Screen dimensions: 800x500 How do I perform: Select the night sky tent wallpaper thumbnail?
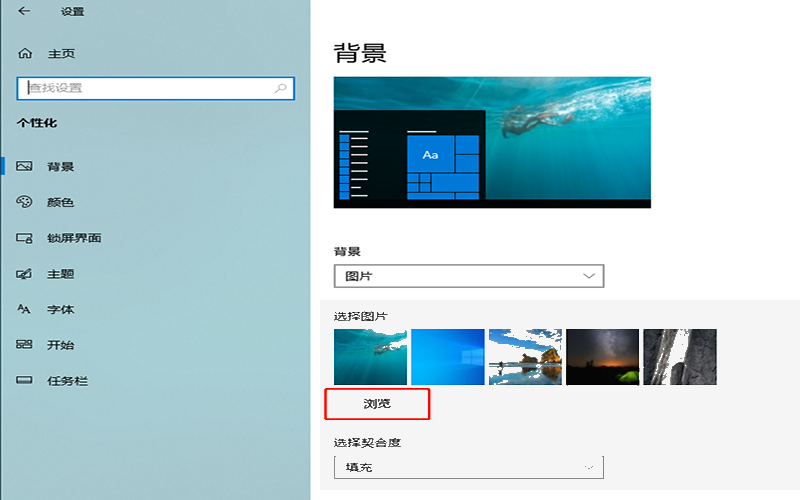coord(603,357)
